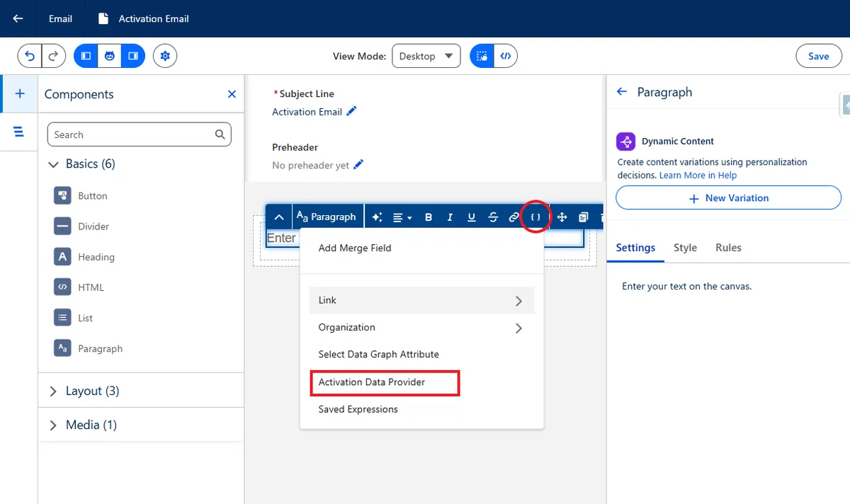Expand the Link submenu

pyautogui.click(x=421, y=300)
